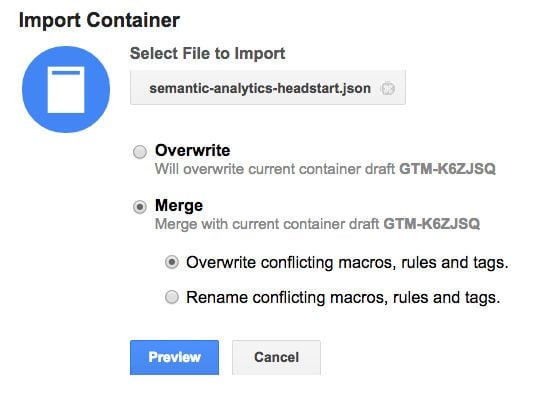Image resolution: width=548 pixels, height=395 pixels.
Task: Click the Import Container heading
Action: (99, 20)
